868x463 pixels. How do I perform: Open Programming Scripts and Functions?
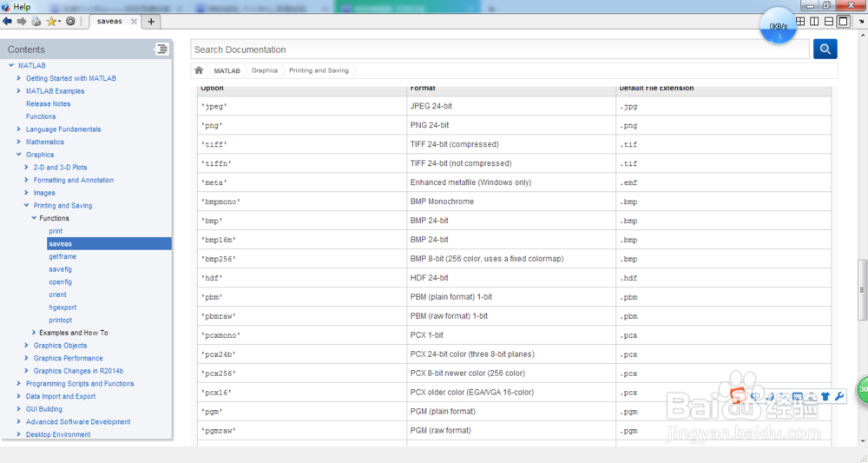[80, 384]
